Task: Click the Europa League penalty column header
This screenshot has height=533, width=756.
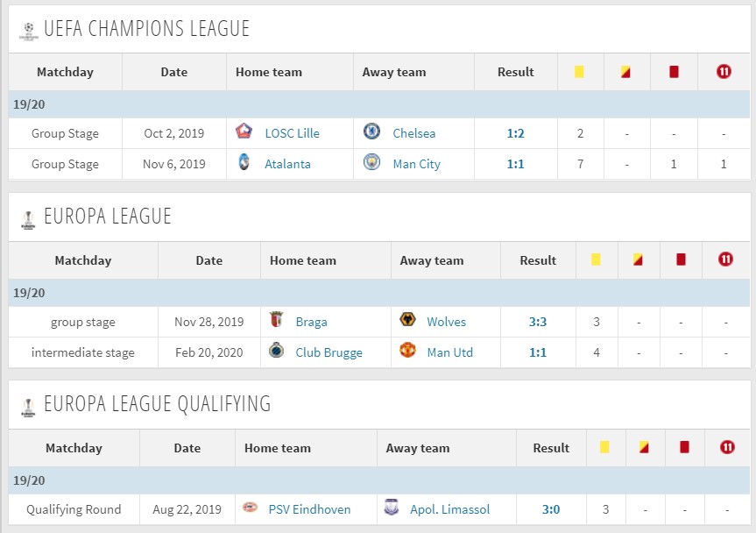Action: [725, 259]
